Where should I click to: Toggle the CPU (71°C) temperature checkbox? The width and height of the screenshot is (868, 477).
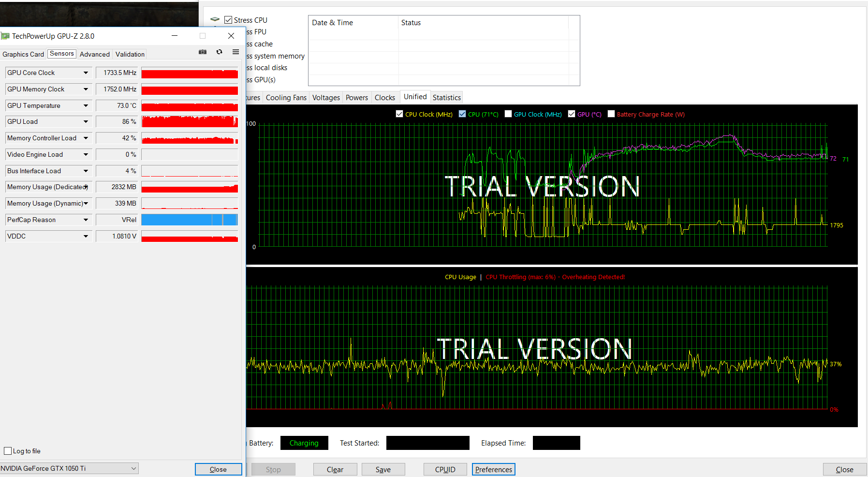462,114
